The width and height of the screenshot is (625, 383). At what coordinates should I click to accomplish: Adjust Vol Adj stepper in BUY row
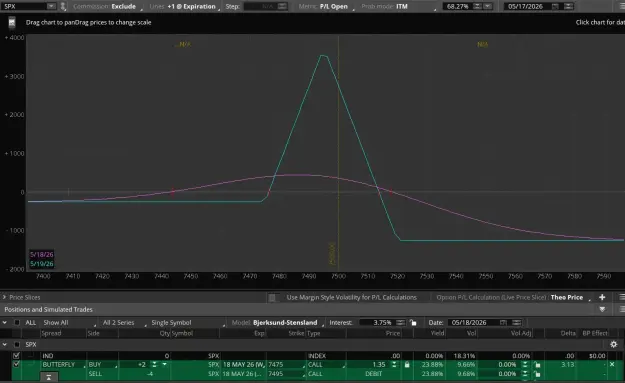(525, 365)
